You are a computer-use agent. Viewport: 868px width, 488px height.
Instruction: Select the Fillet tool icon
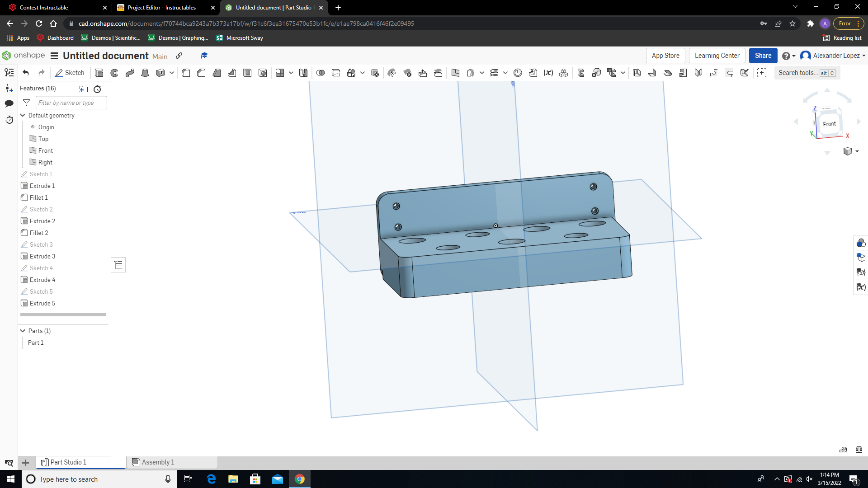click(x=185, y=72)
